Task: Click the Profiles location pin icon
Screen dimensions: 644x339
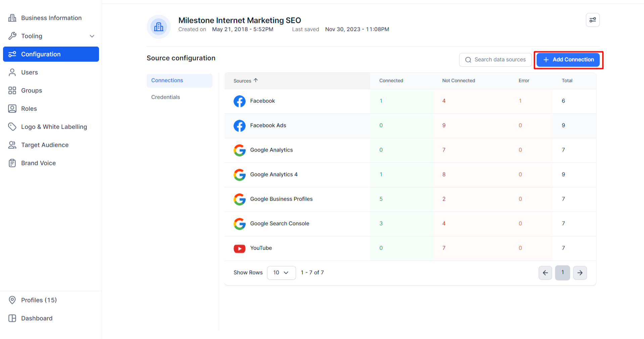Action: [x=12, y=300]
